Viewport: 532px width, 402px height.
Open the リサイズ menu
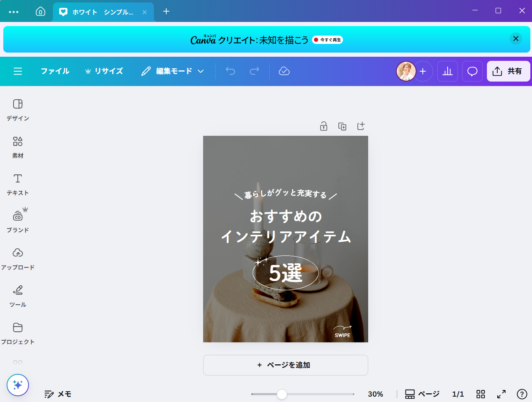[104, 71]
